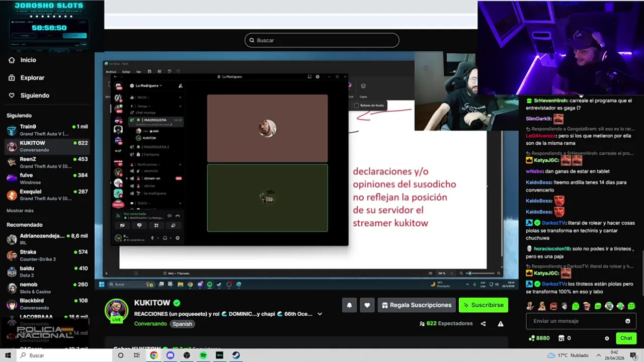This screenshot has height=362, width=644.
Task: Click the Conversando category link
Action: [150, 324]
